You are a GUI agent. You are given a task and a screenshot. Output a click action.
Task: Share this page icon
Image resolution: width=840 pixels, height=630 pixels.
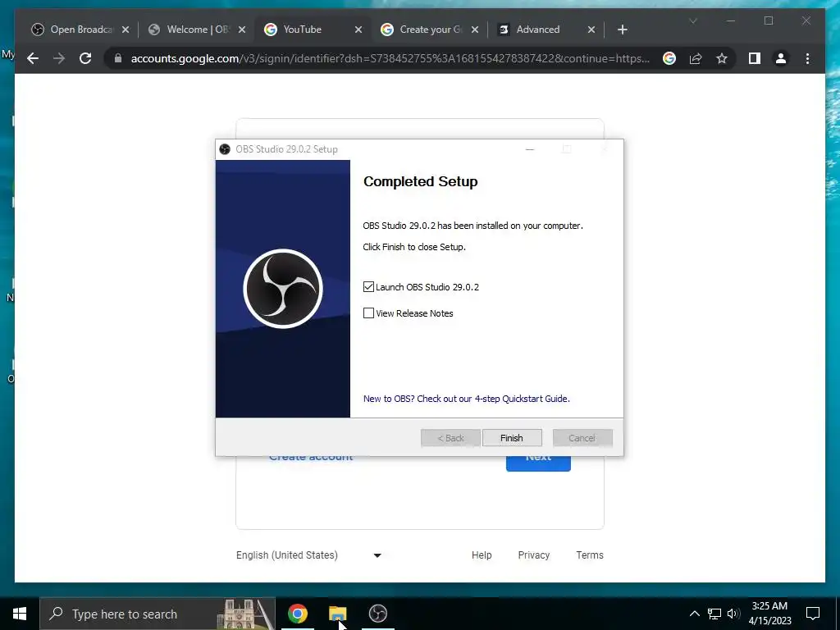[696, 58]
